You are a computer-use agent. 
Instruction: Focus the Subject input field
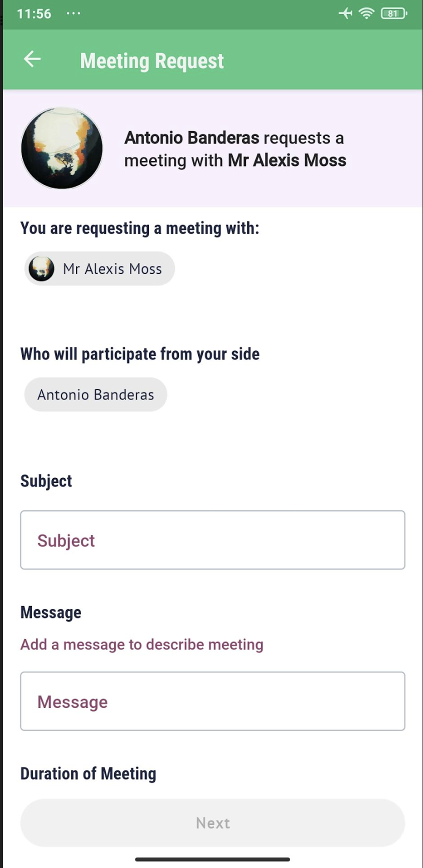[x=212, y=540]
